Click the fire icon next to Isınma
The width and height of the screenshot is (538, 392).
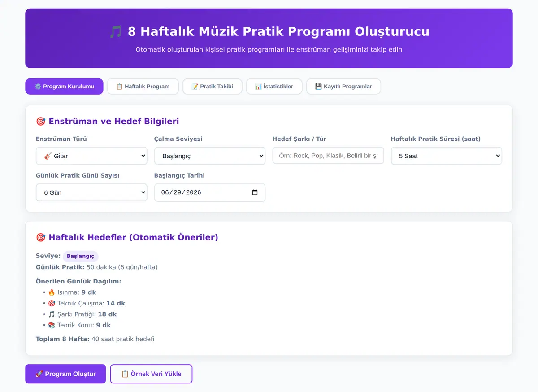coord(52,292)
